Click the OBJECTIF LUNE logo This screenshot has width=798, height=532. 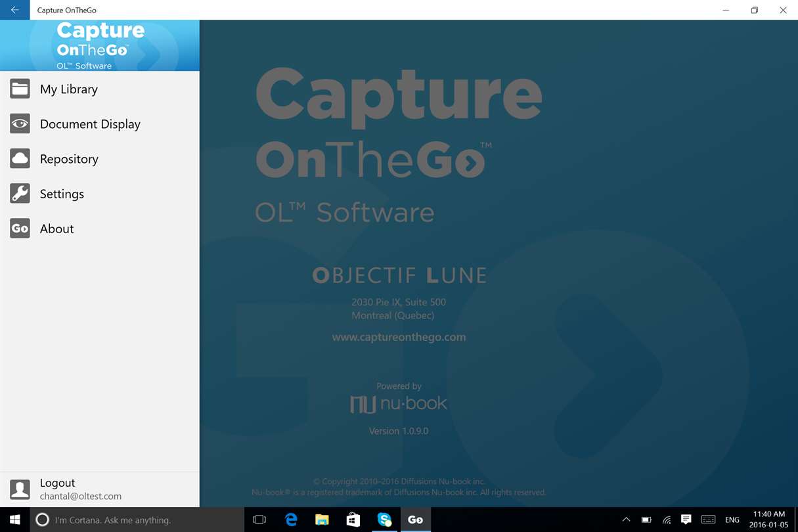click(x=399, y=275)
